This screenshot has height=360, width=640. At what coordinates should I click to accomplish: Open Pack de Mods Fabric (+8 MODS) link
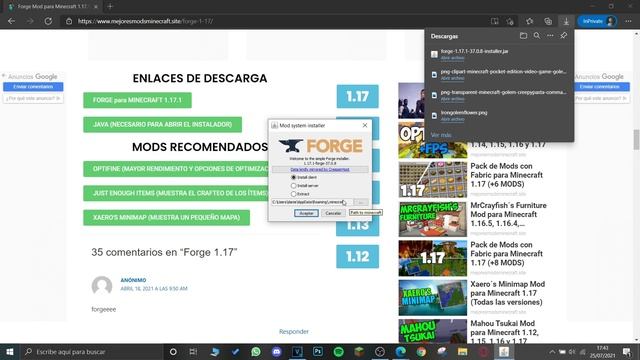(507, 254)
